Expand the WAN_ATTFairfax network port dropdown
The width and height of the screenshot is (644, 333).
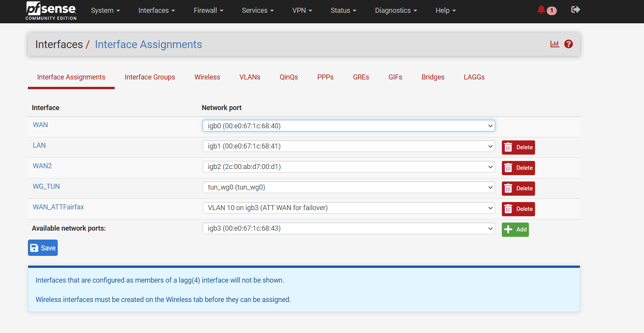[349, 208]
